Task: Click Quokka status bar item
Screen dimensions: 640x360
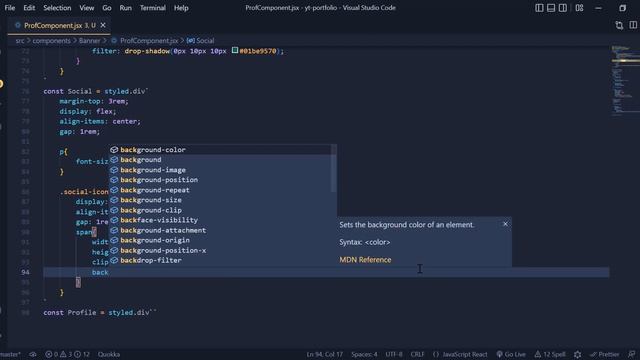Action: pyautogui.click(x=109, y=354)
